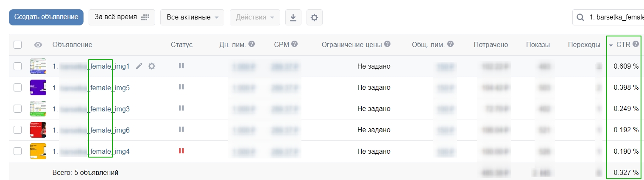Toggle the select-all checkbox in table header
Image resolution: width=644 pixels, height=180 pixels.
pos(17,44)
